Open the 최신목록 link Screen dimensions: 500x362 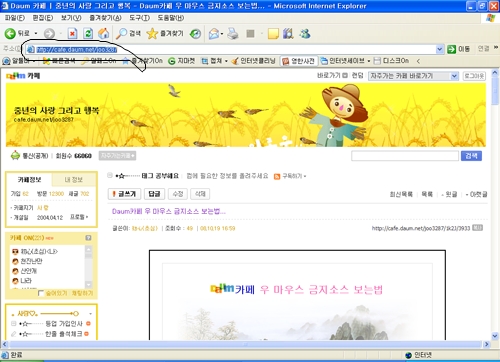(x=401, y=194)
